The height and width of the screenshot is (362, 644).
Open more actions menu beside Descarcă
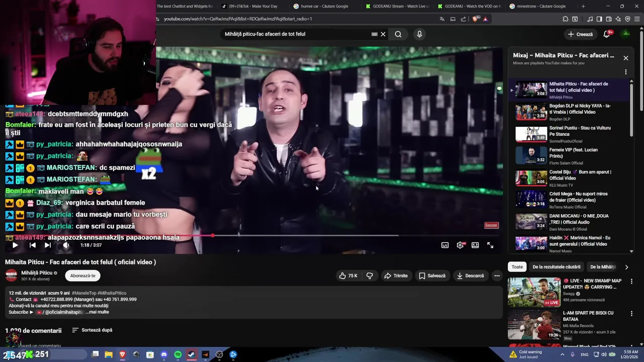497,276
